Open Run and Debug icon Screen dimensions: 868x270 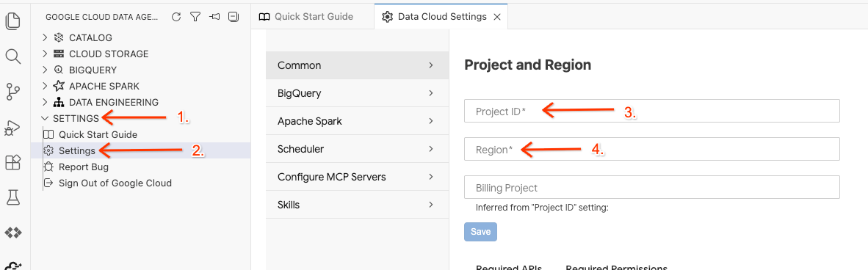12,128
